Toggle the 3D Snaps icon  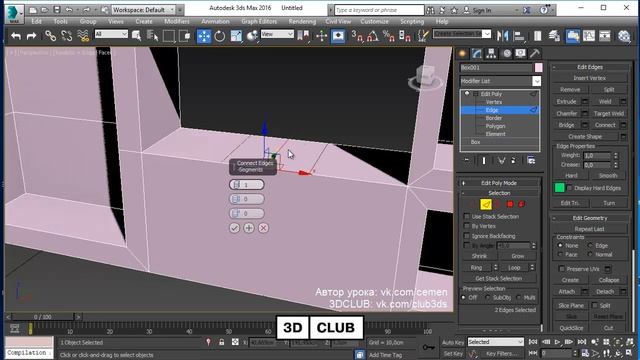click(357, 36)
